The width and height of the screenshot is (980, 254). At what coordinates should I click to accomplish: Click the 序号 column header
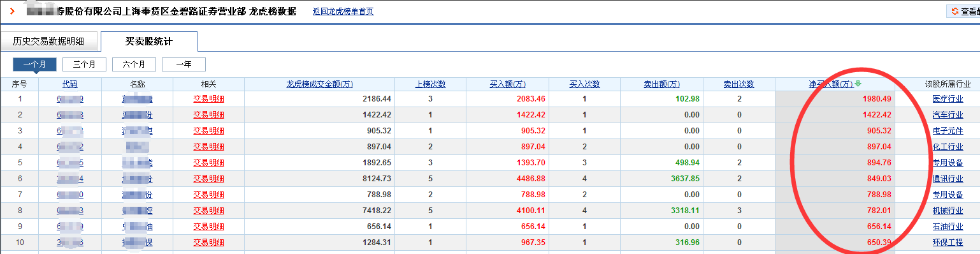click(x=19, y=84)
